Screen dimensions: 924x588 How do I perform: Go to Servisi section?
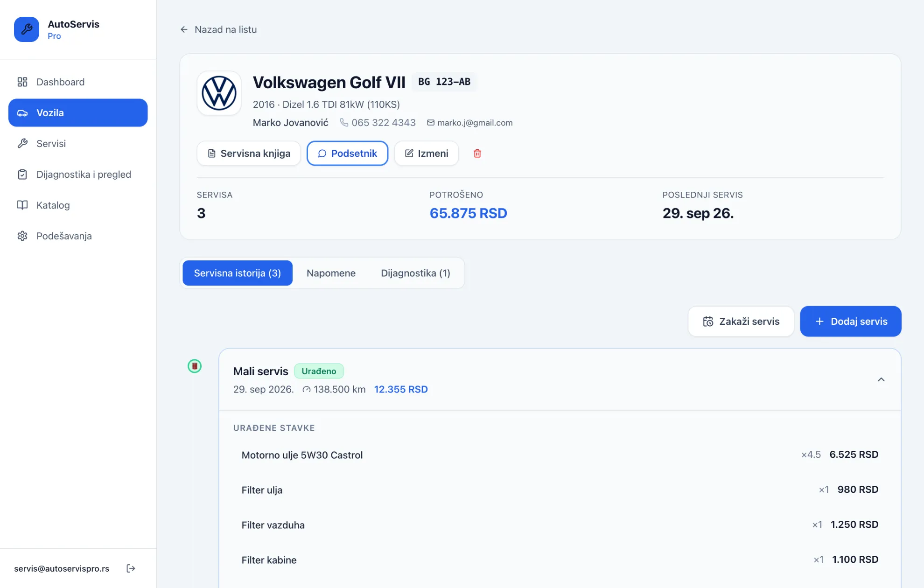(x=78, y=143)
